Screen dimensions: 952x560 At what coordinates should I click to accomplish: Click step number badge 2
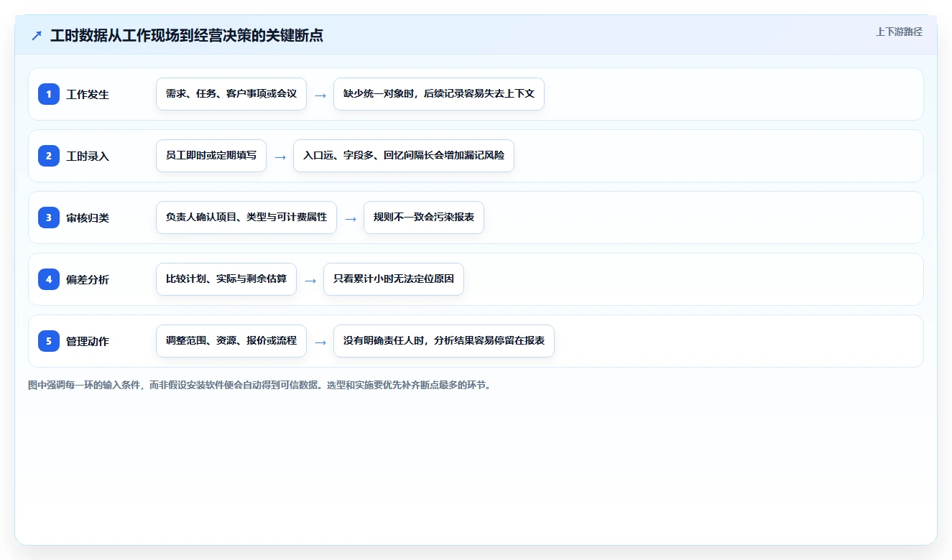pyautogui.click(x=49, y=156)
